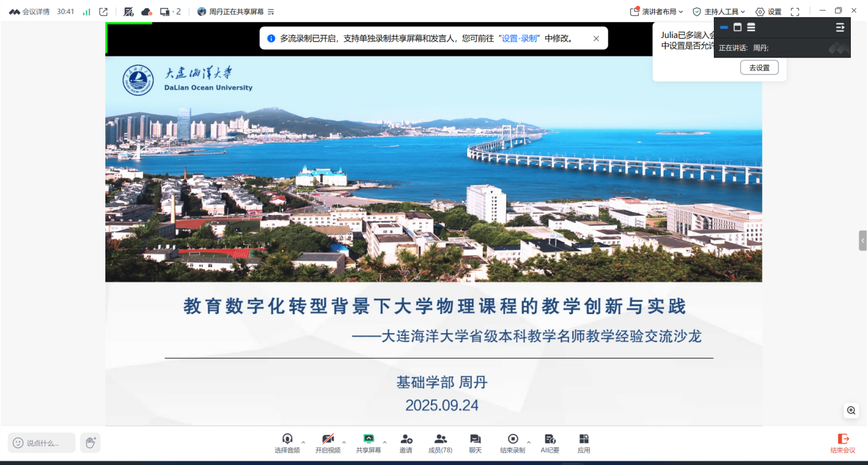Turn on camera with 开启视频
Image resolution: width=868 pixels, height=465 pixels.
tap(327, 443)
